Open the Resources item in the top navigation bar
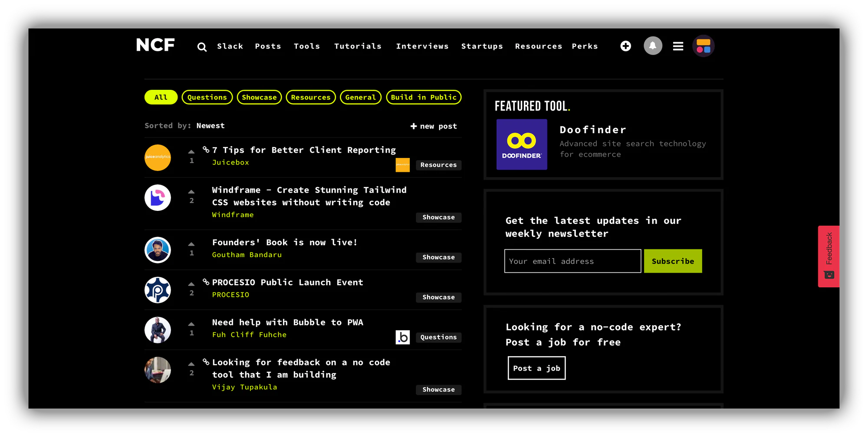Viewport: 868px width, 437px height. pos(539,46)
